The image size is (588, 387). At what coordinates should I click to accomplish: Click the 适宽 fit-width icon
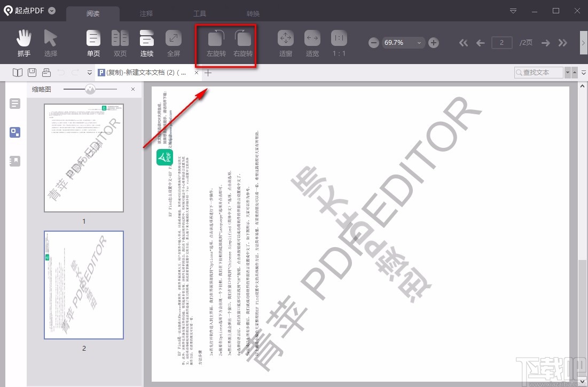[312, 43]
